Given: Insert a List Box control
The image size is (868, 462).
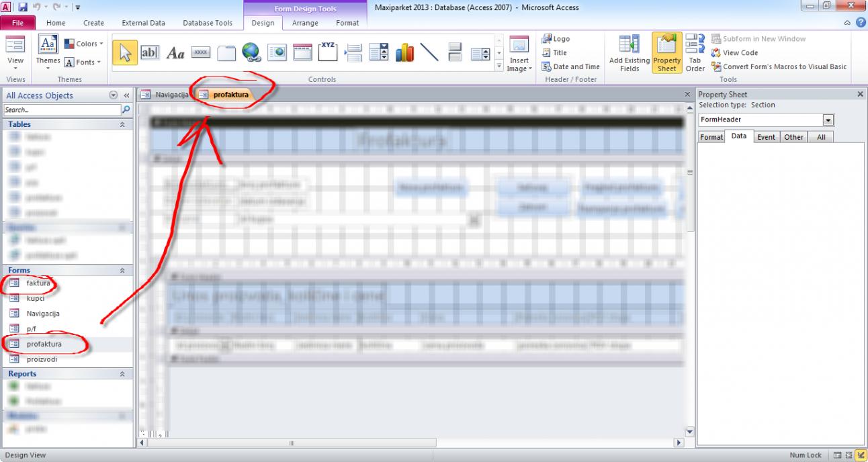Looking at the screenshot, I should (x=480, y=52).
